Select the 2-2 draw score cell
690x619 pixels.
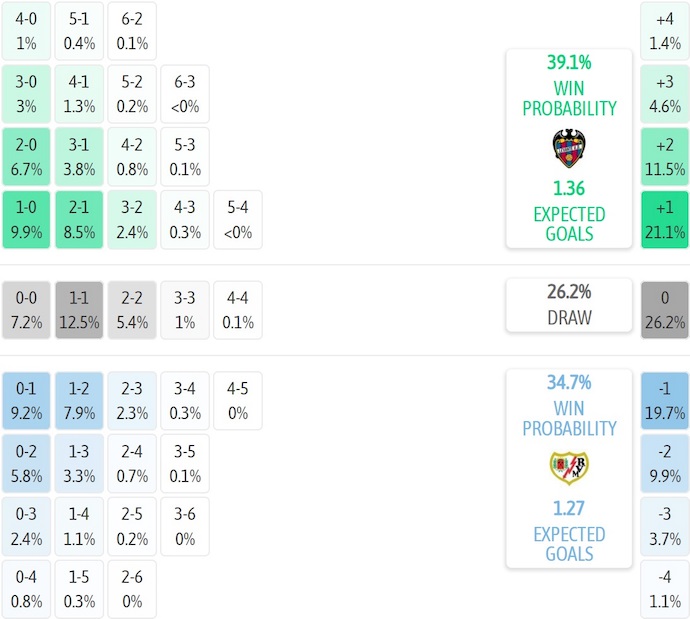(132, 310)
